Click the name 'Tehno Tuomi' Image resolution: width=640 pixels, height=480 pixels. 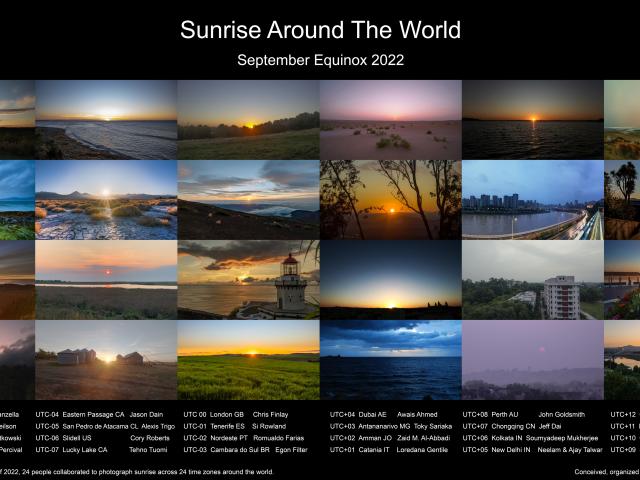[x=148, y=450]
